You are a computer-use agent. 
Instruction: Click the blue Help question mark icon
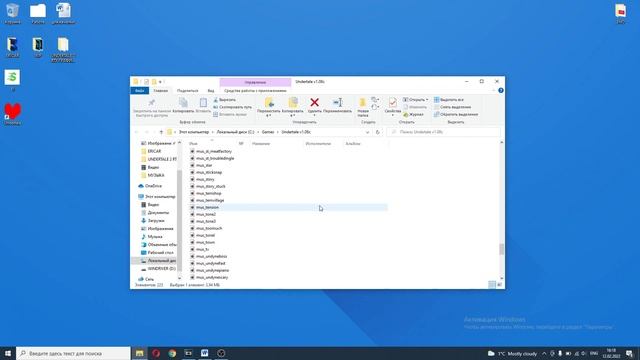click(501, 91)
